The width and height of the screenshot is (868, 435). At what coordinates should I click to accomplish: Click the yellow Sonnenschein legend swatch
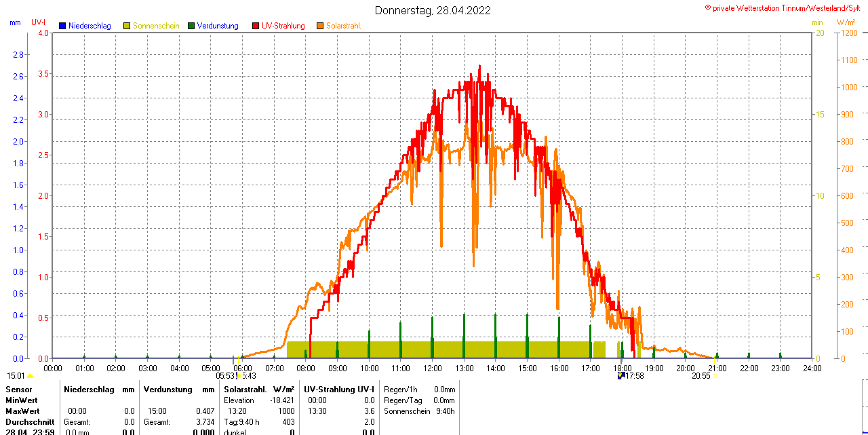coord(127,26)
